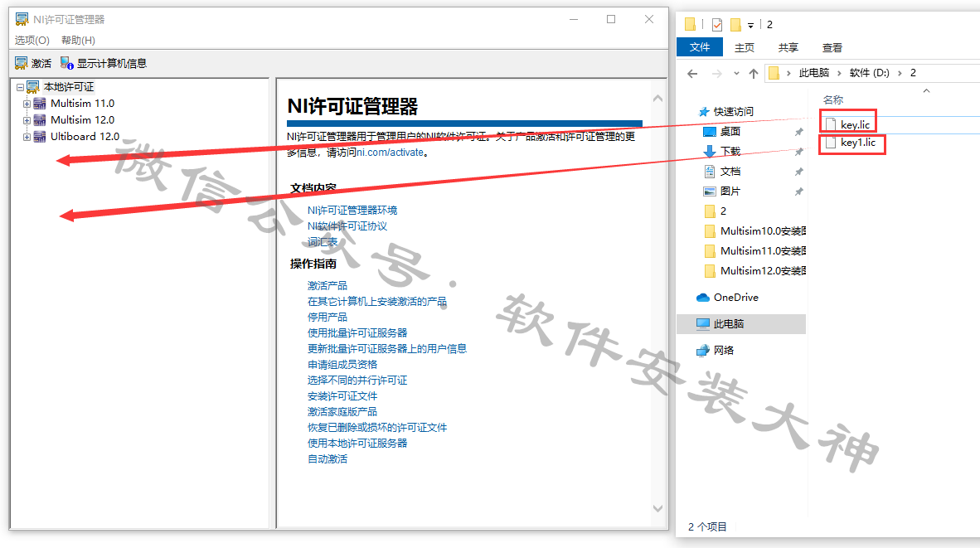Image resolution: width=980 pixels, height=548 pixels.
Task: Open the 帮助(H) menu
Action: 78,40
